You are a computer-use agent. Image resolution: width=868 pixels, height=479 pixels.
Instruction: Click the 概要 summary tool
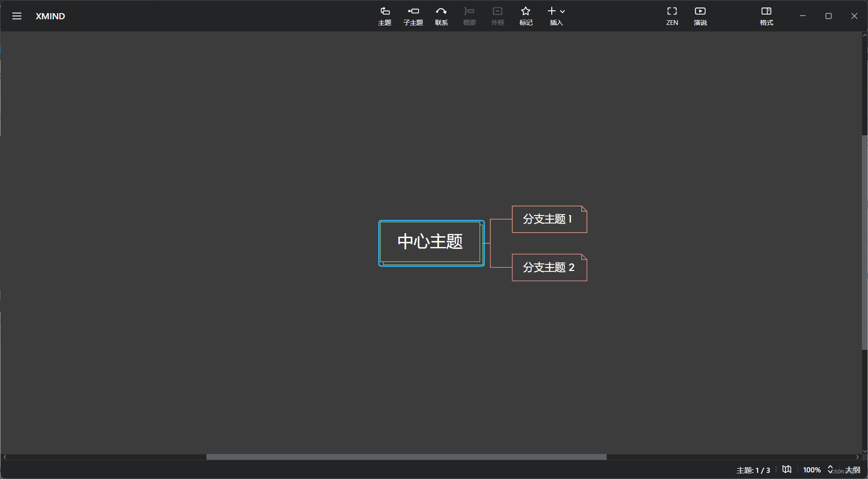(x=469, y=16)
